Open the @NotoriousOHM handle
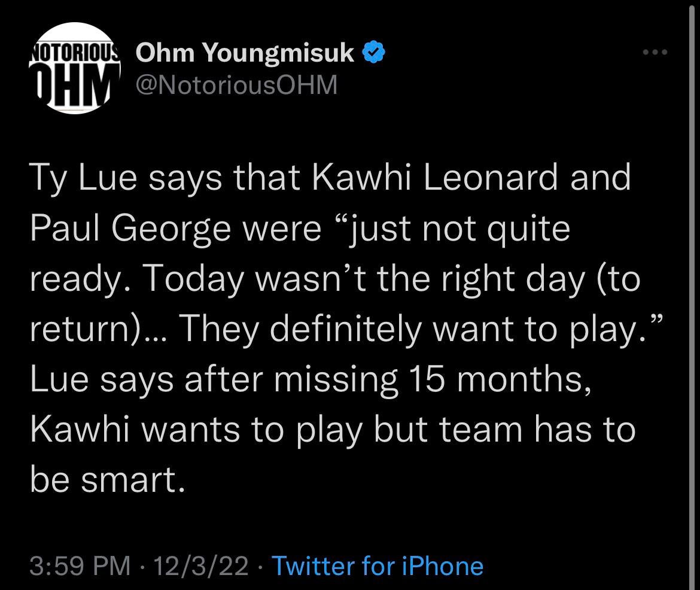Image resolution: width=700 pixels, height=590 pixels. point(237,87)
